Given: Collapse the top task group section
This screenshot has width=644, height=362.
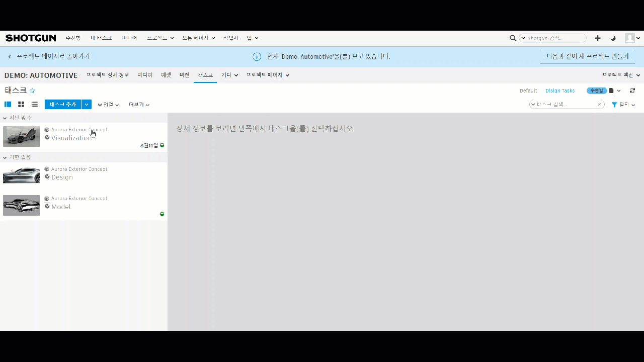Looking at the screenshot, I should (x=5, y=117).
